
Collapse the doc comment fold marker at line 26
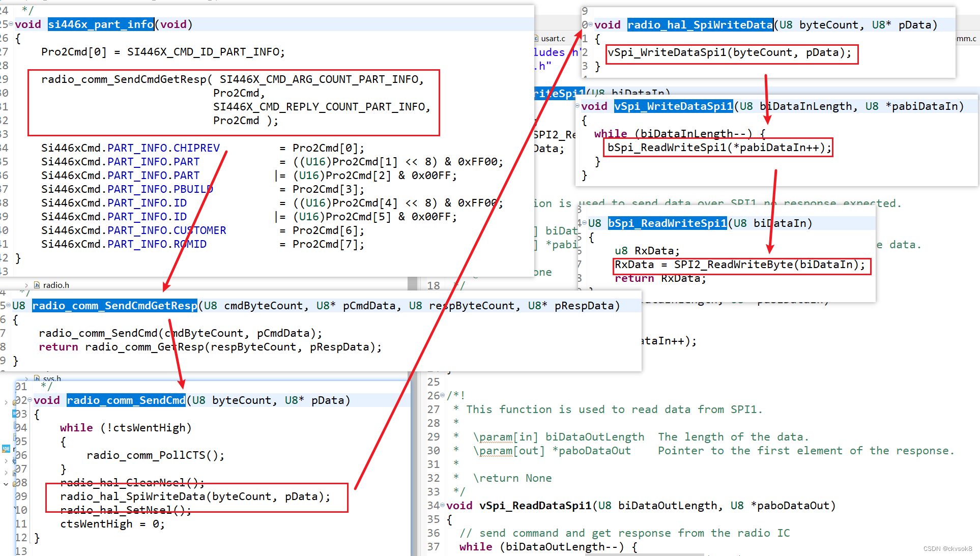[442, 395]
